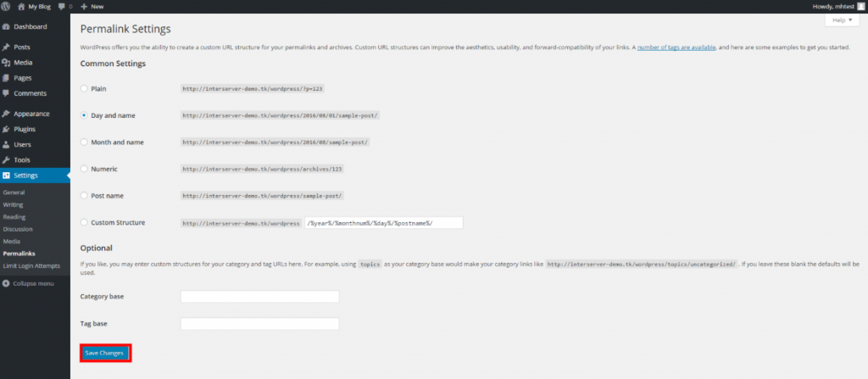The height and width of the screenshot is (379, 868).
Task: Select the Custom Structure radio button
Action: coord(84,222)
